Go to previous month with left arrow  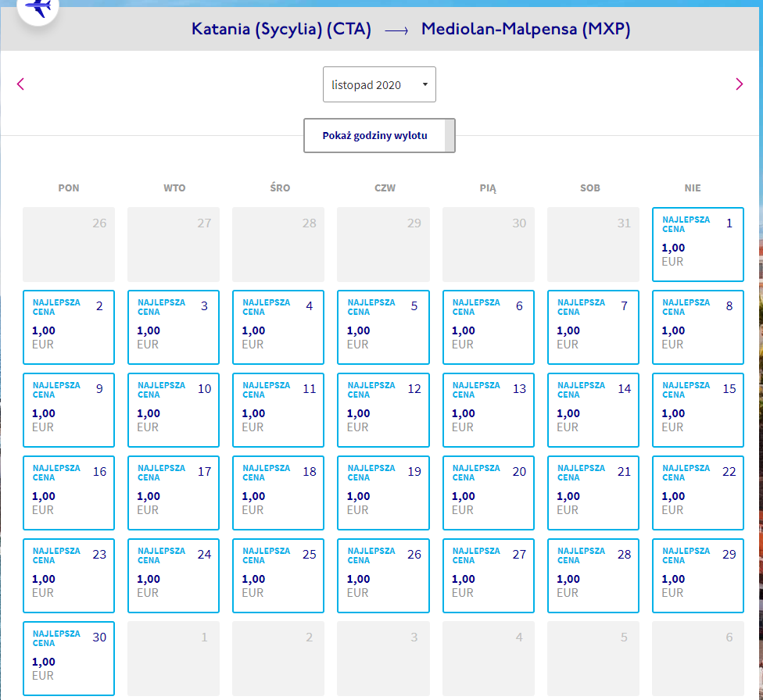pyautogui.click(x=20, y=84)
